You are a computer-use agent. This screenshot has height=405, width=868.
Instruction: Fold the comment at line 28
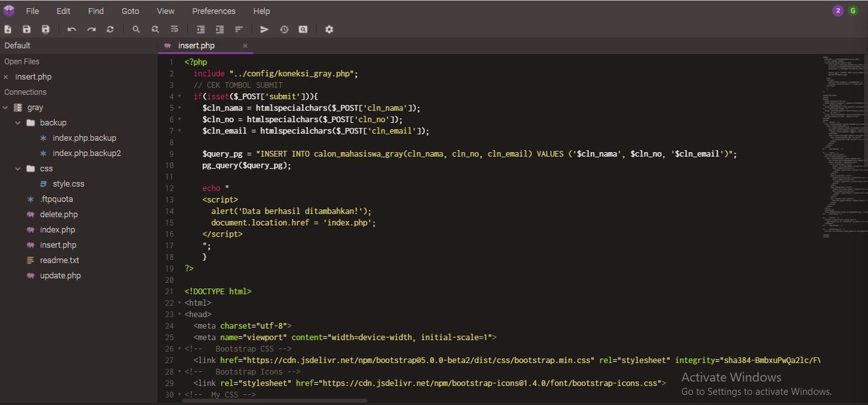179,372
